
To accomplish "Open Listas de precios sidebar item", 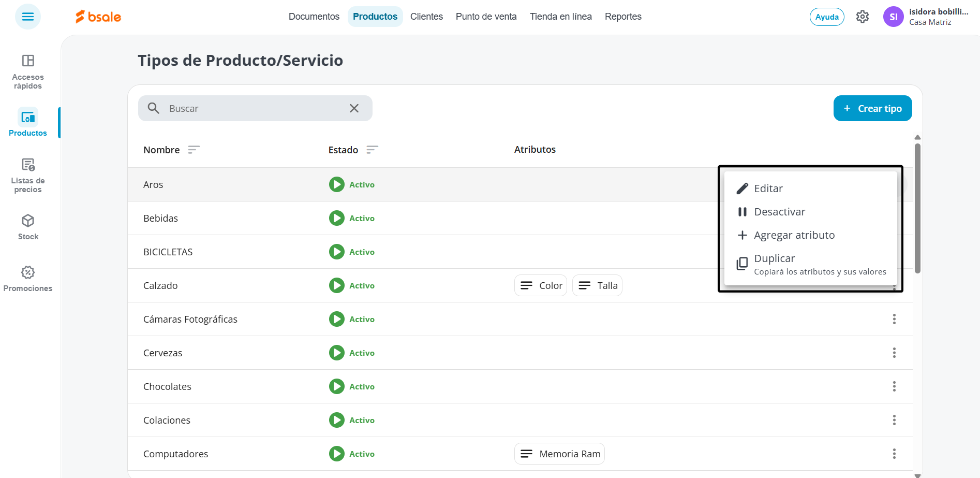I will pos(28,176).
